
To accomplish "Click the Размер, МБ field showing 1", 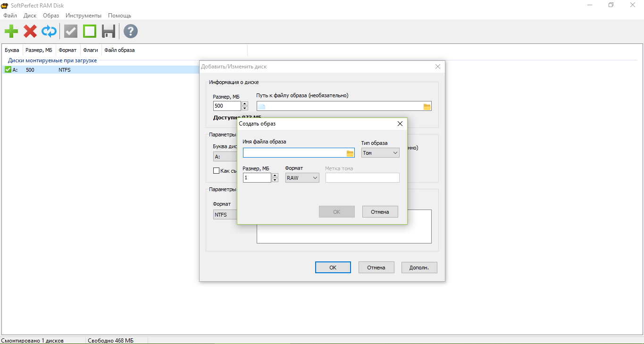I will point(257,178).
